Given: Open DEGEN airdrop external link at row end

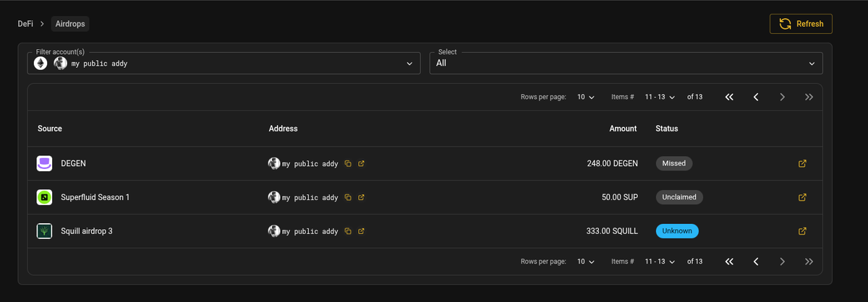Looking at the screenshot, I should click(802, 163).
